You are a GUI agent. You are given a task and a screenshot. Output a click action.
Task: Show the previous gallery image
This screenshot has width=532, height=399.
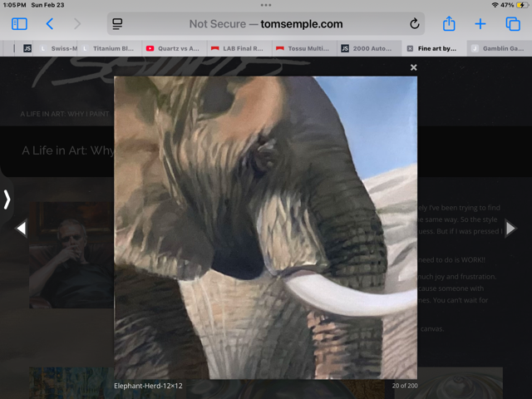pos(22,229)
